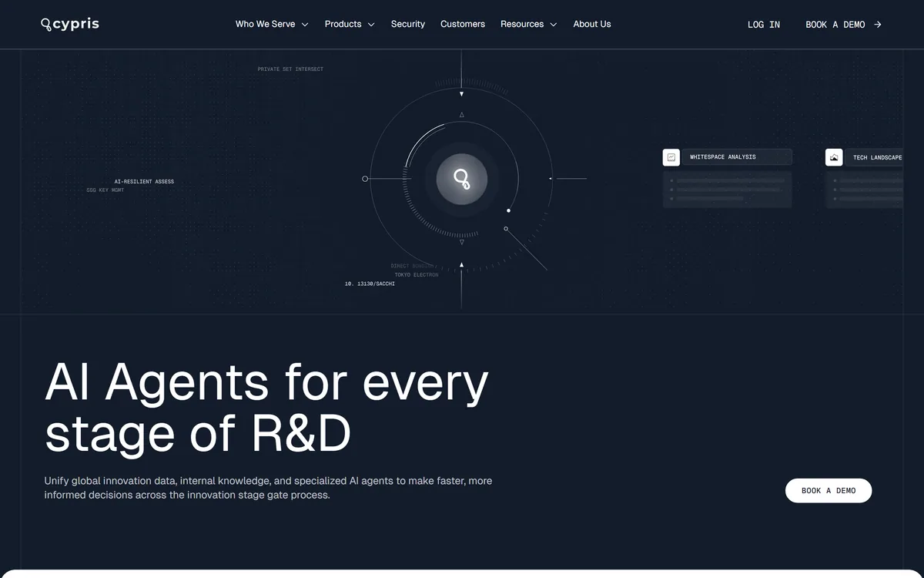This screenshot has height=578, width=924.
Task: Click the TOKYO ELECTRON label
Action: [417, 275]
